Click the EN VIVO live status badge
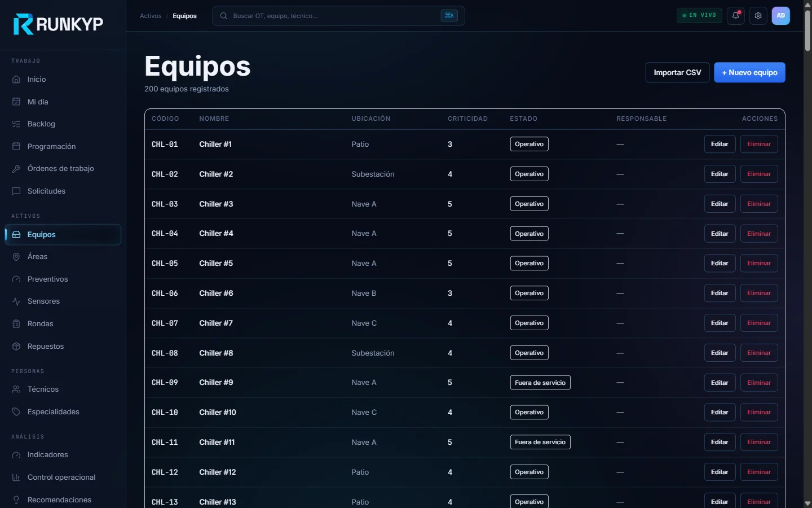This screenshot has height=508, width=812. click(699, 16)
